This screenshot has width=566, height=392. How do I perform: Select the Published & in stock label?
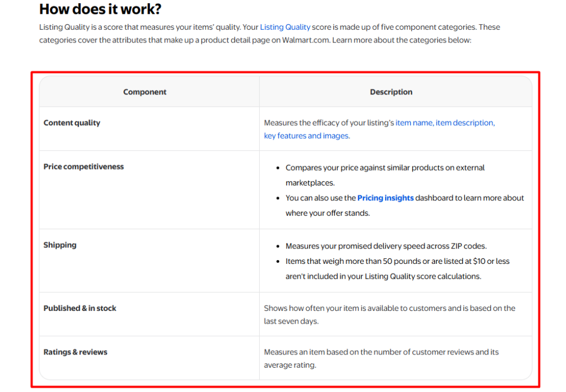pos(80,308)
